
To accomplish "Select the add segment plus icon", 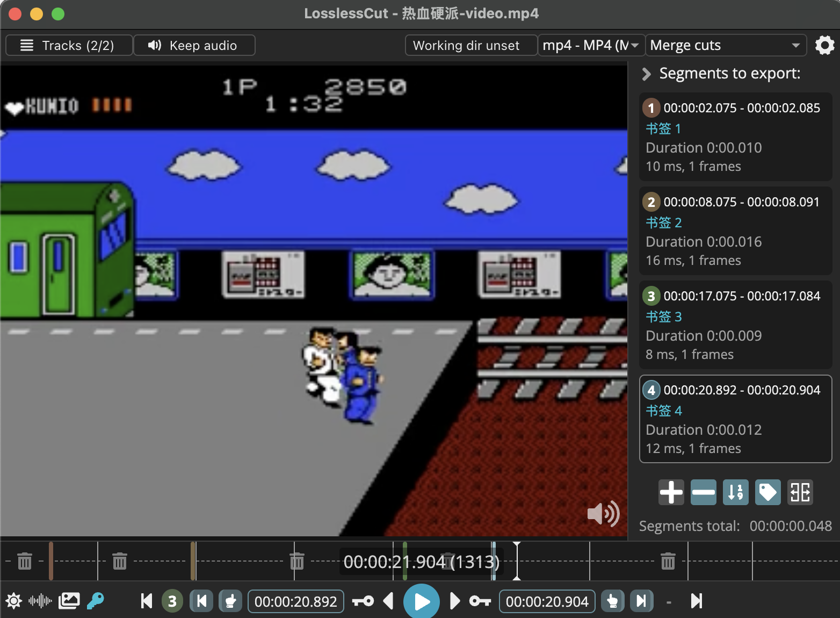I will pyautogui.click(x=671, y=492).
